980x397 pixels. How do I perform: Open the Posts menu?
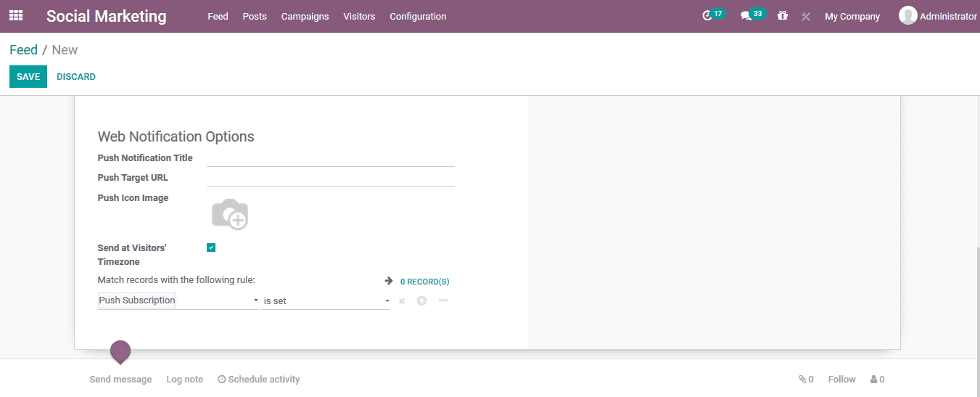(255, 16)
